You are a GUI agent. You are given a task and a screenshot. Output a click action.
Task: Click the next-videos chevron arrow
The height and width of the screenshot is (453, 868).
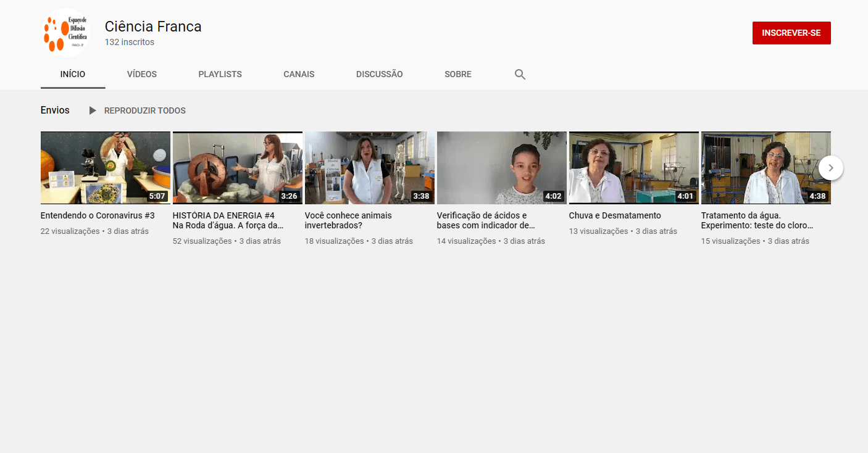pyautogui.click(x=830, y=167)
